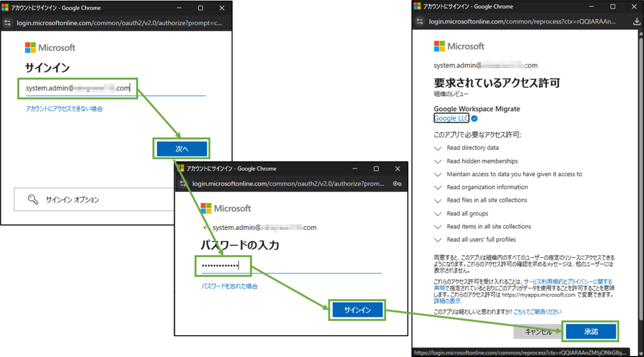Expand Read all users' full profiles
The height and width of the screenshot is (357, 644).
point(437,240)
